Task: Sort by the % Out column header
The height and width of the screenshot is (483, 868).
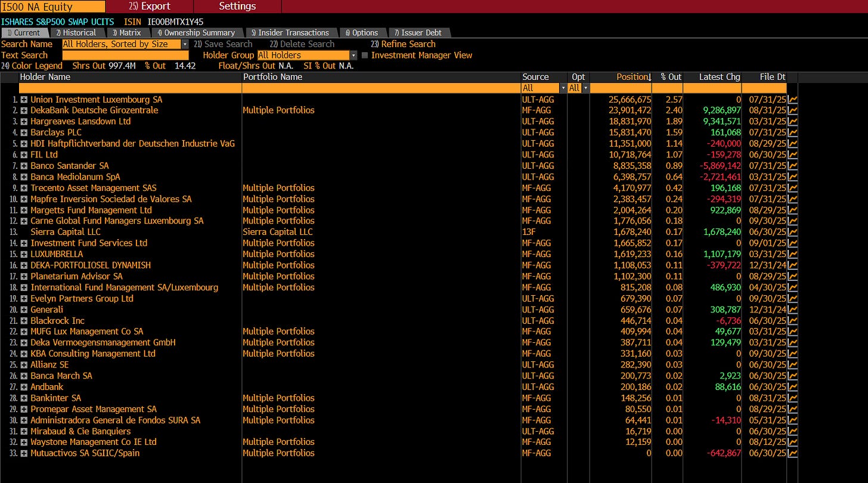Action: click(671, 77)
